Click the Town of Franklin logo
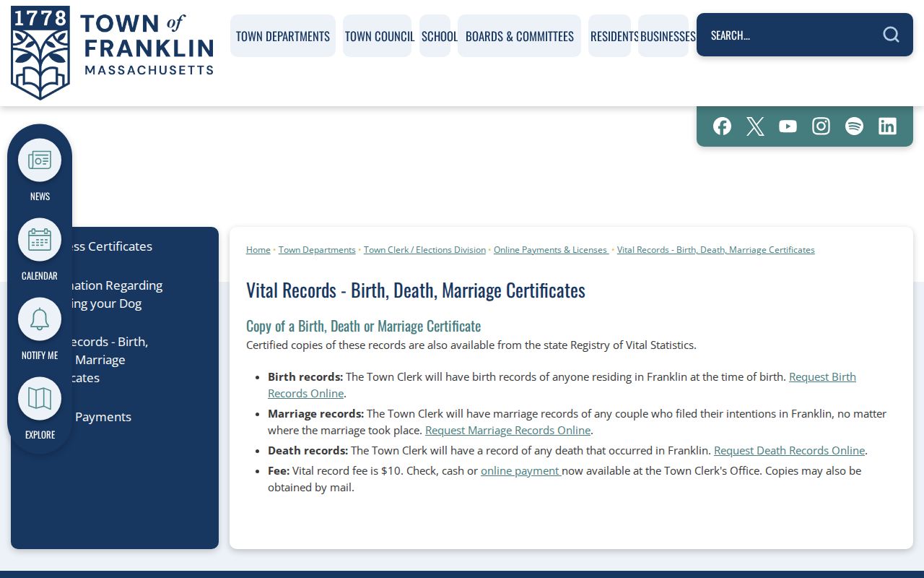 113,53
